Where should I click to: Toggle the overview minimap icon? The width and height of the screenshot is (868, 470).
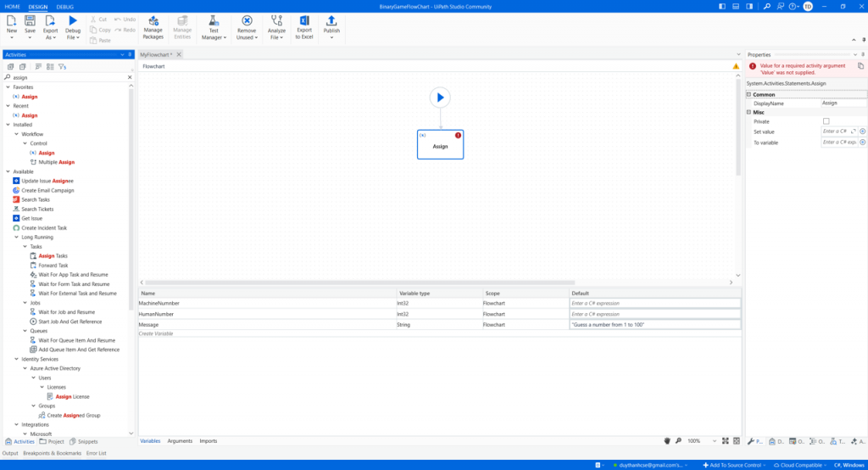point(737,441)
